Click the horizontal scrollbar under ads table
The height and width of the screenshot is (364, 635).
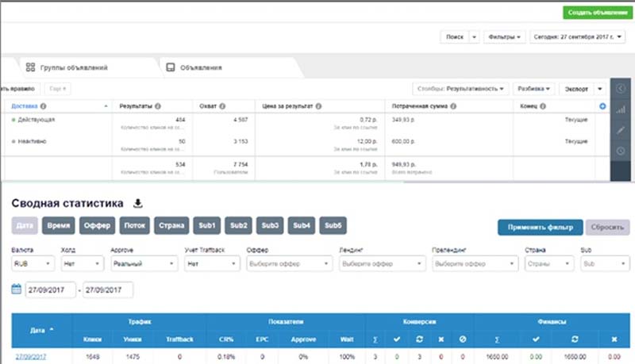[x=506, y=182]
